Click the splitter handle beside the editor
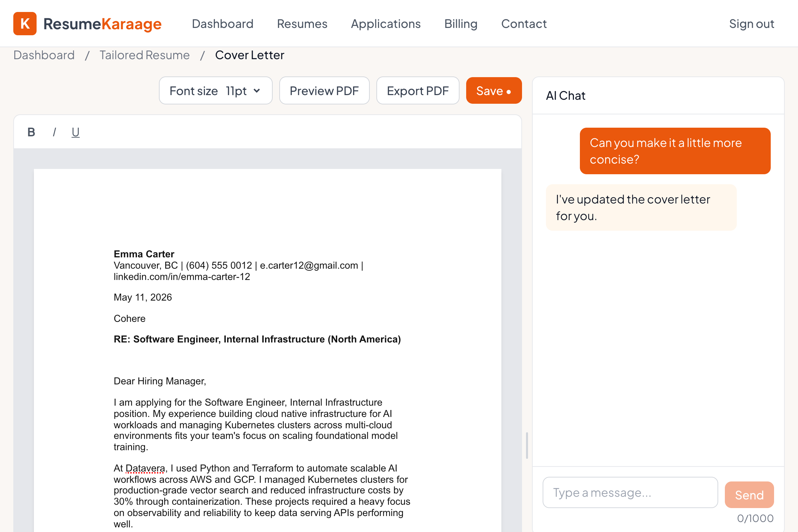798x532 pixels. coord(527,446)
